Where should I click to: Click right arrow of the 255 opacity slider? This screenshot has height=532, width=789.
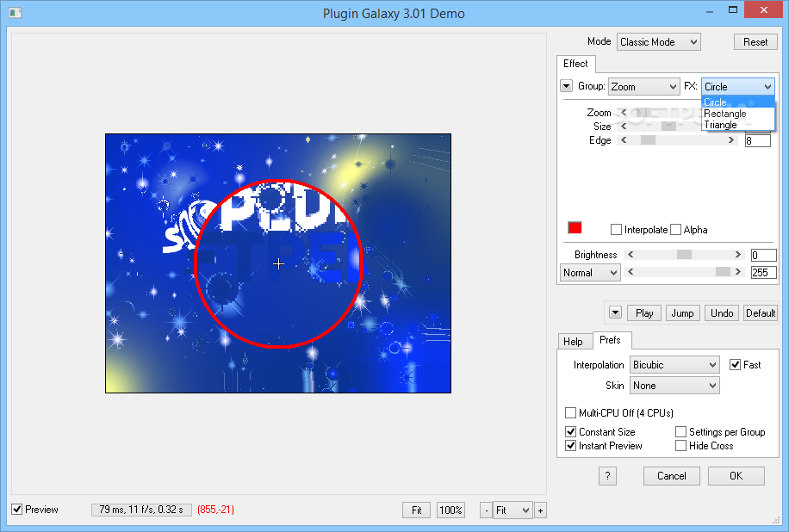tap(737, 272)
